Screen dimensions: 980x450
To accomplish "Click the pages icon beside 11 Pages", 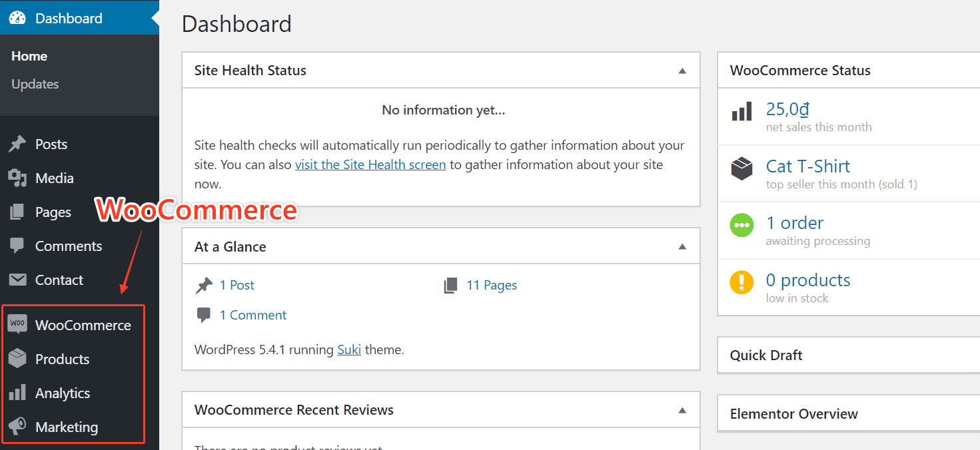I will (x=451, y=286).
